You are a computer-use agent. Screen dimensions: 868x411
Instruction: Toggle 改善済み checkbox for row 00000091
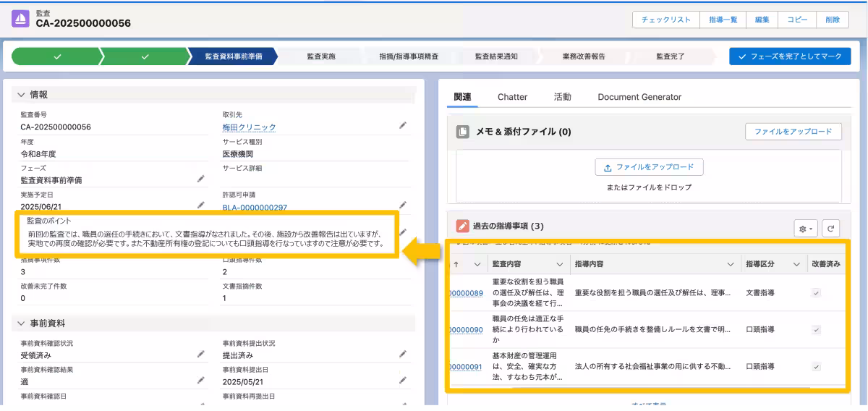[817, 367]
